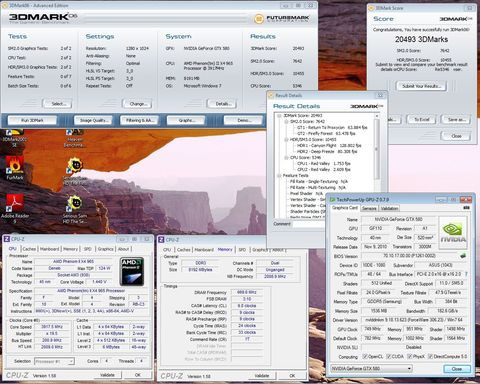Click the BIOS save chip icon in GPU-Z
Image resolution: width=480 pixels, height=384 pixels.
pos(463,256)
